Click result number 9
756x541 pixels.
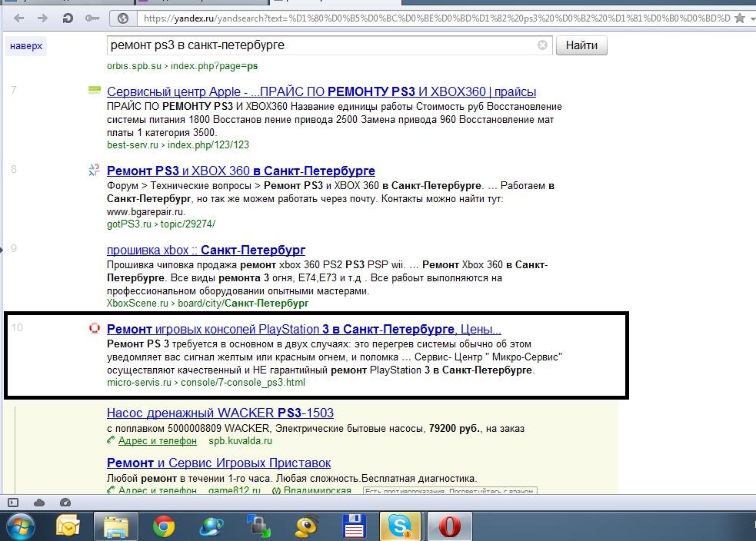pyautogui.click(x=14, y=248)
